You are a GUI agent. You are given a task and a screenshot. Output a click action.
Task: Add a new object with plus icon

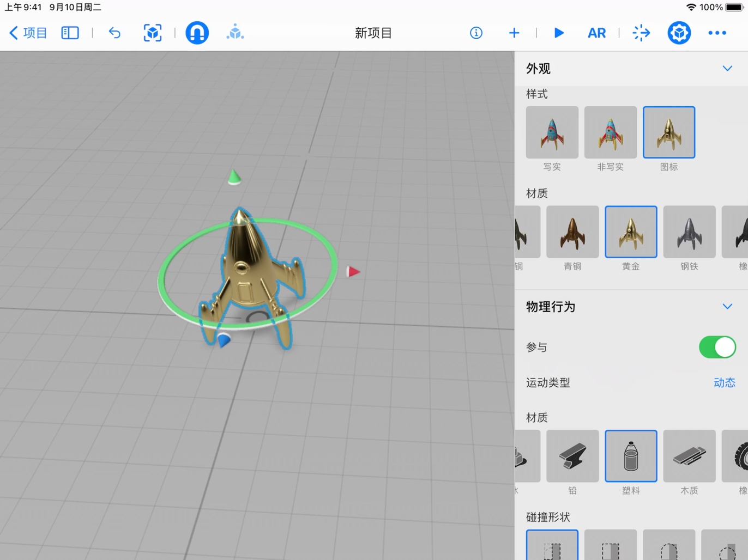pos(514,33)
